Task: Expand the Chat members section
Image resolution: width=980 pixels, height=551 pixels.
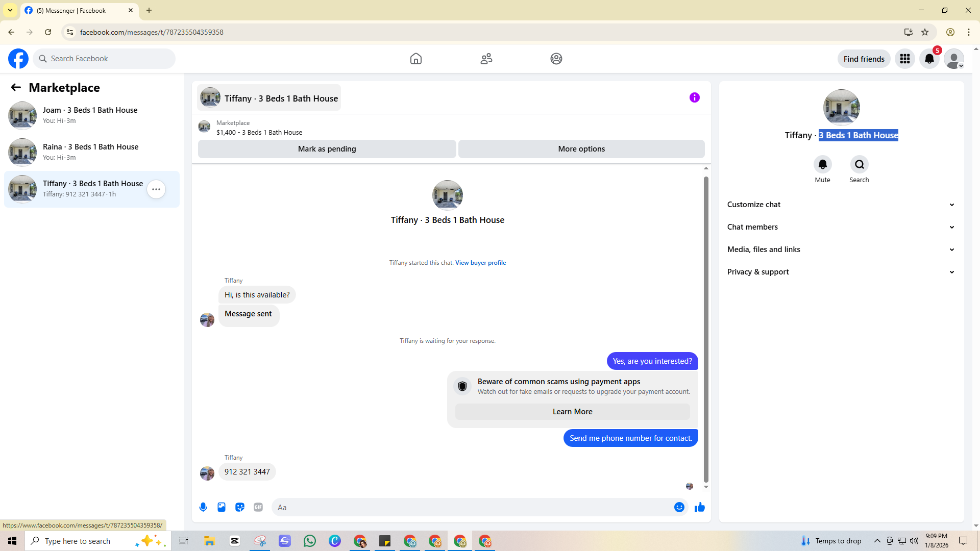Action: (x=841, y=227)
